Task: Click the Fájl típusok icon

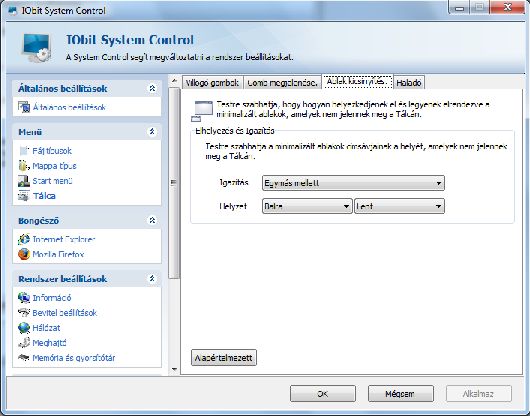Action: [x=24, y=151]
